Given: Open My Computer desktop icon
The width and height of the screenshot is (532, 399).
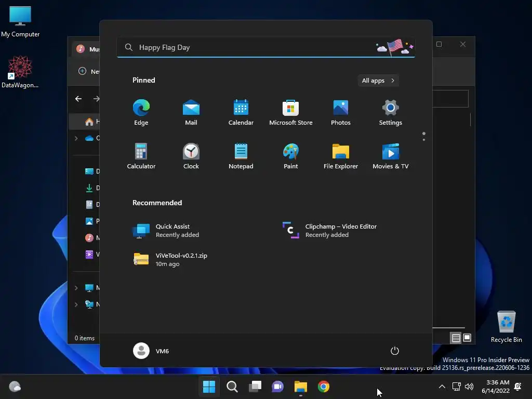Looking at the screenshot, I should pyautogui.click(x=20, y=21).
